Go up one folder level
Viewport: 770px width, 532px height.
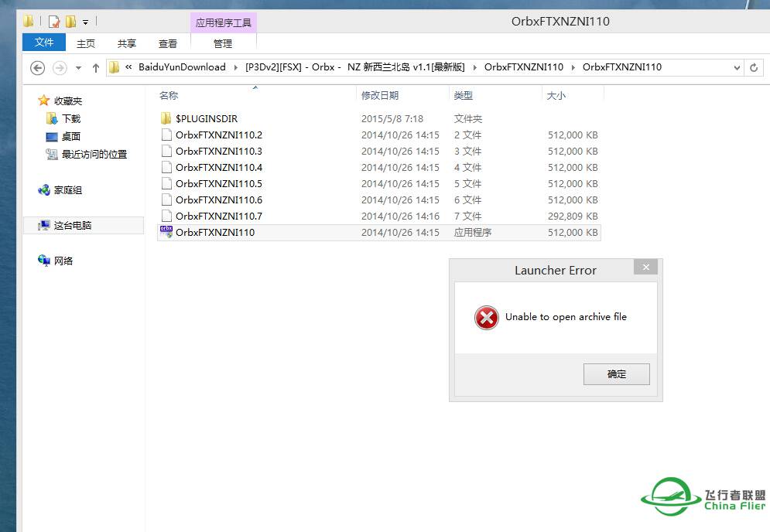(x=94, y=67)
